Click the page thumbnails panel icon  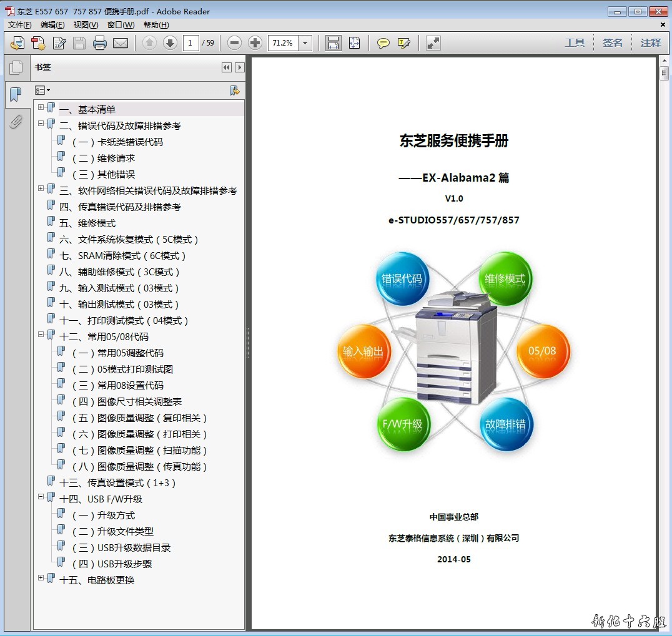[16, 68]
